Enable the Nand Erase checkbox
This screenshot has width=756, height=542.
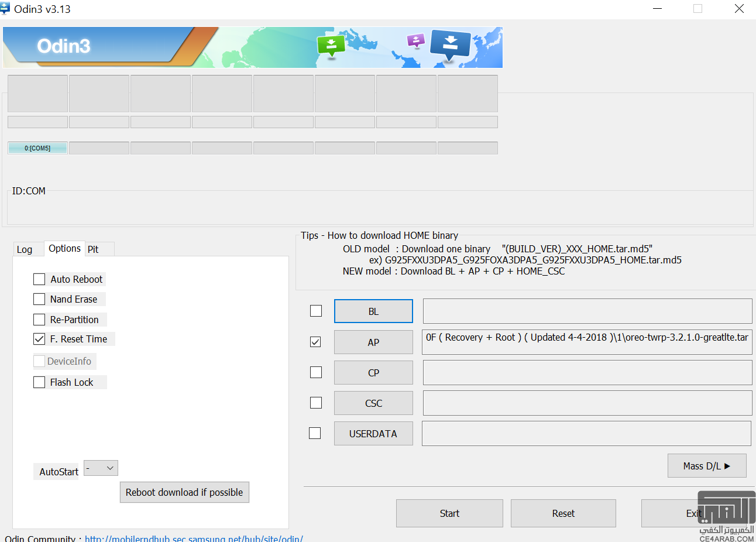pos(39,299)
